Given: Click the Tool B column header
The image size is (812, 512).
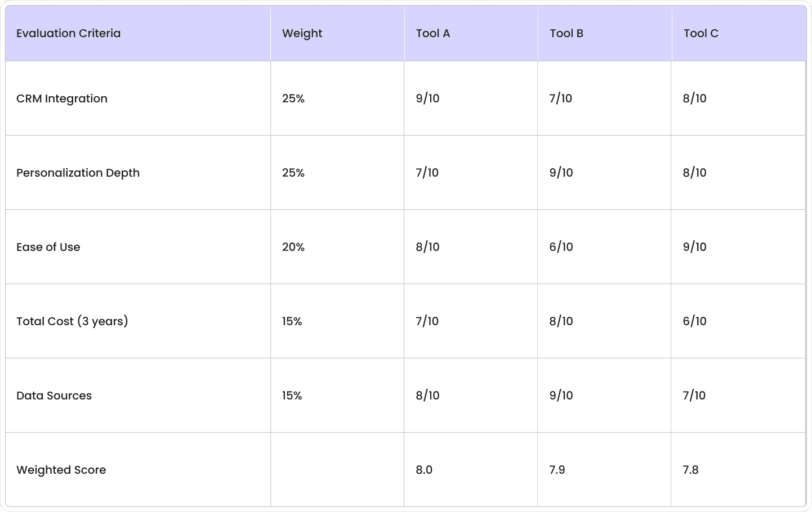Looking at the screenshot, I should 605,33.
